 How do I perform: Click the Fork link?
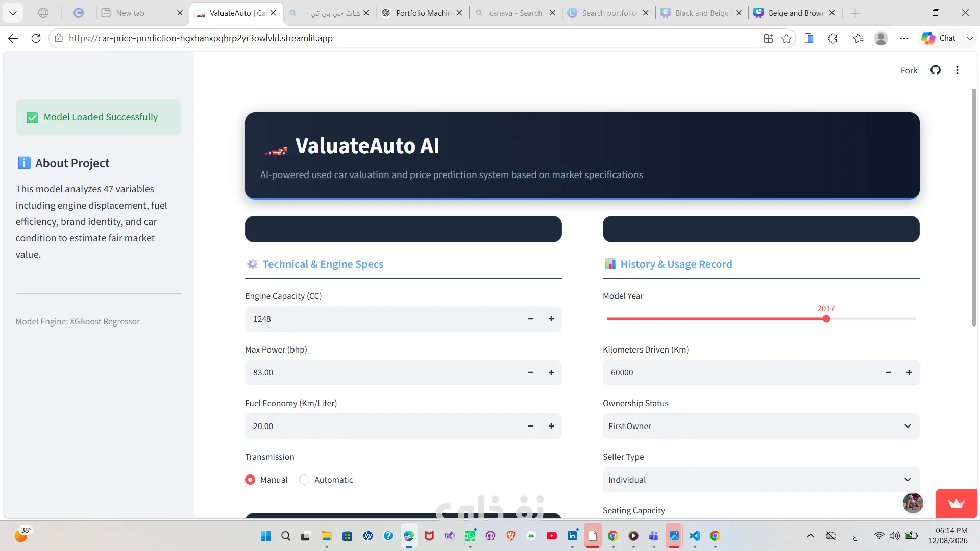(909, 70)
